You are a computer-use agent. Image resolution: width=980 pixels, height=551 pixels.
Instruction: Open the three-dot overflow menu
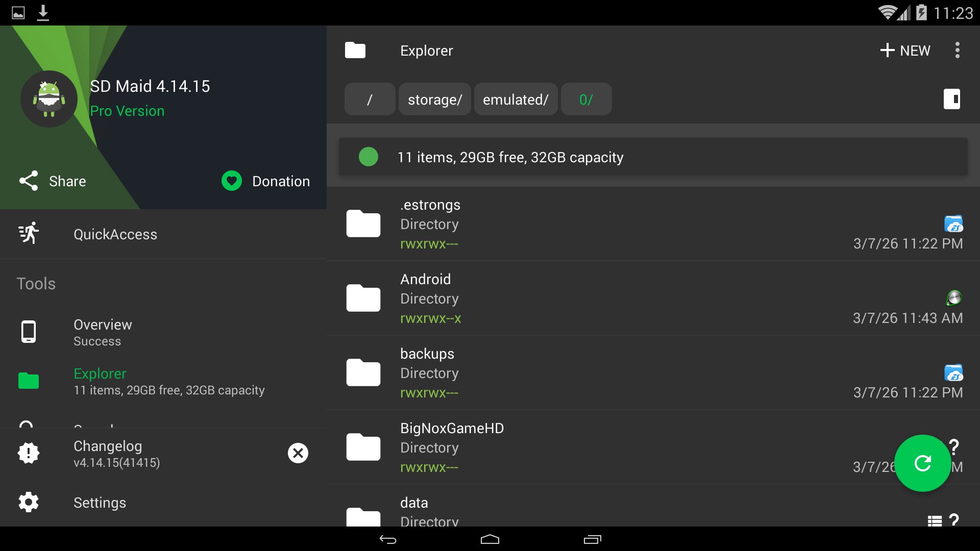(957, 50)
